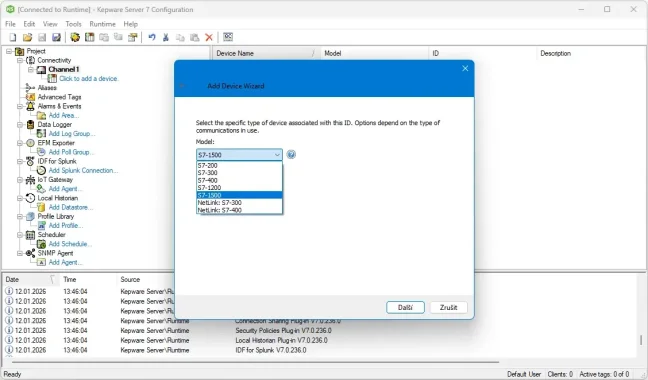Click the SNMP Agent icon

coord(30,253)
